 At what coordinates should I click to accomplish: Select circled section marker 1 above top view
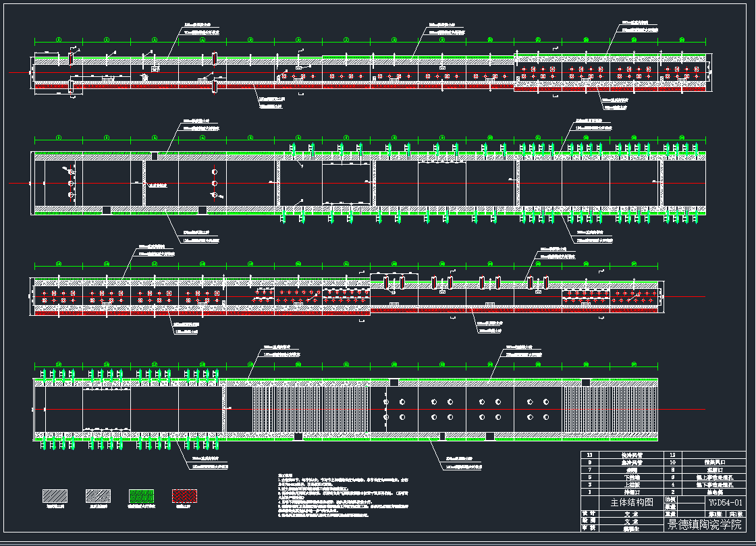(x=59, y=40)
